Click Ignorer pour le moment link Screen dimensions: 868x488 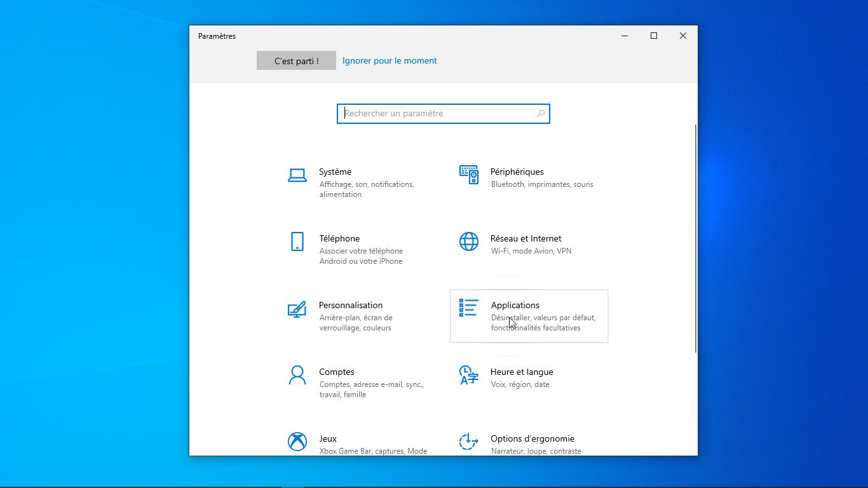(x=390, y=60)
